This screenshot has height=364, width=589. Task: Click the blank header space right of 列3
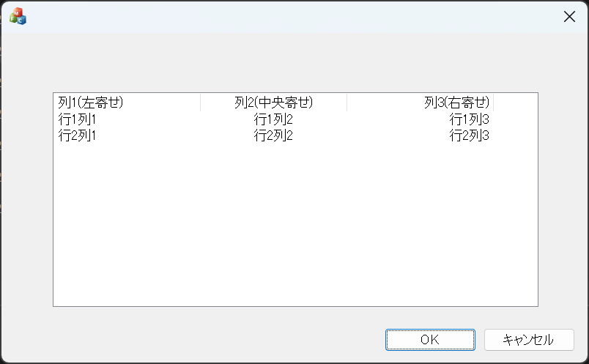pyautogui.click(x=516, y=103)
